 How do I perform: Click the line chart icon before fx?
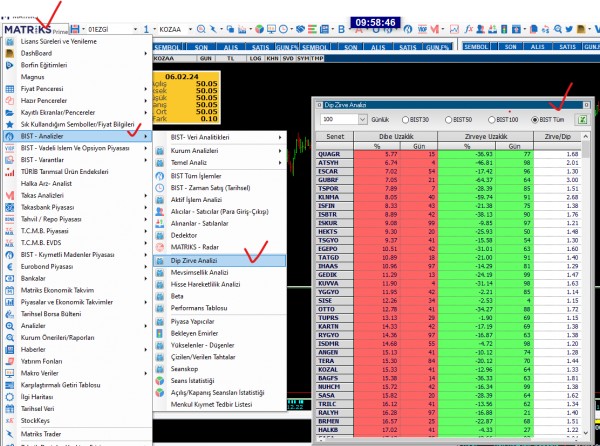[x=454, y=29]
